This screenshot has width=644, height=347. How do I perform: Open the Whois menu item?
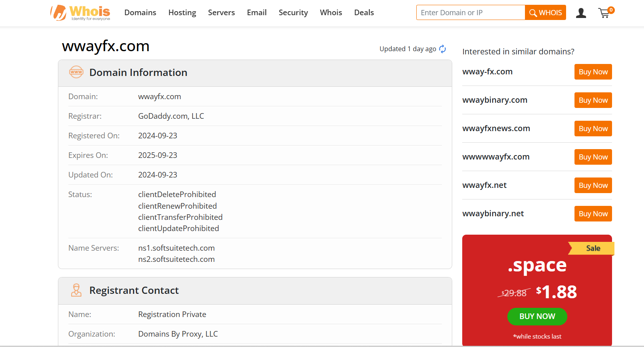pos(331,13)
